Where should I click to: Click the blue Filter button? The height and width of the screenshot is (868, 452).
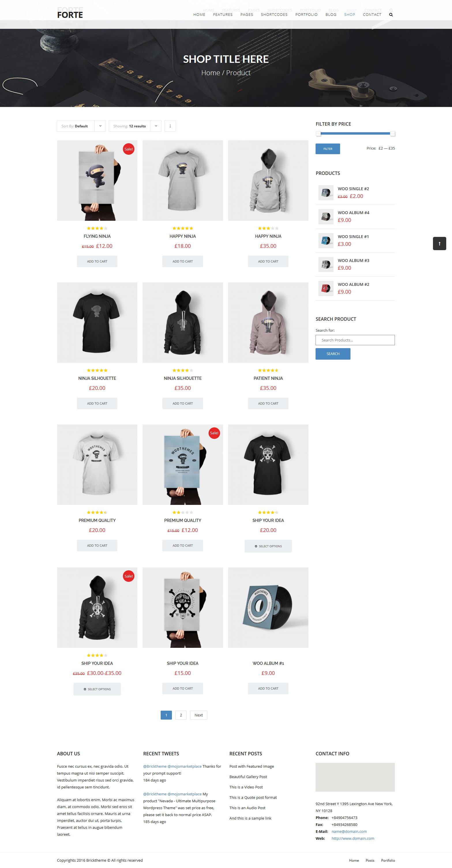coord(327,149)
